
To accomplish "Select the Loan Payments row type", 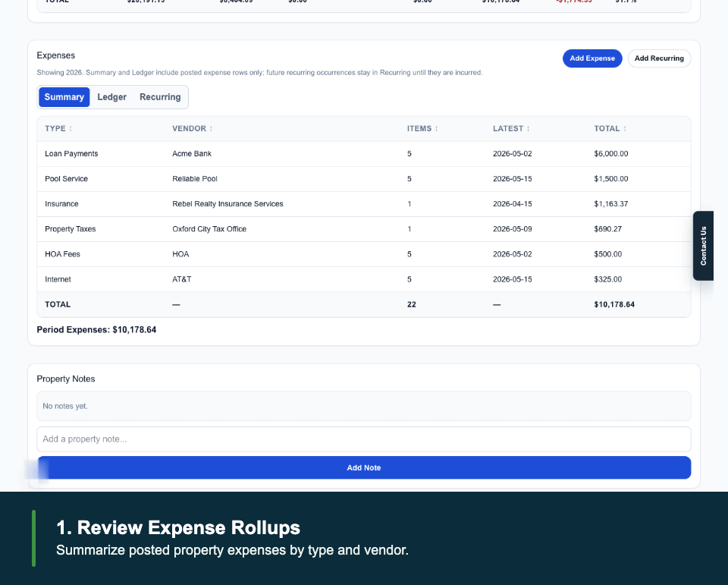I will [x=71, y=154].
